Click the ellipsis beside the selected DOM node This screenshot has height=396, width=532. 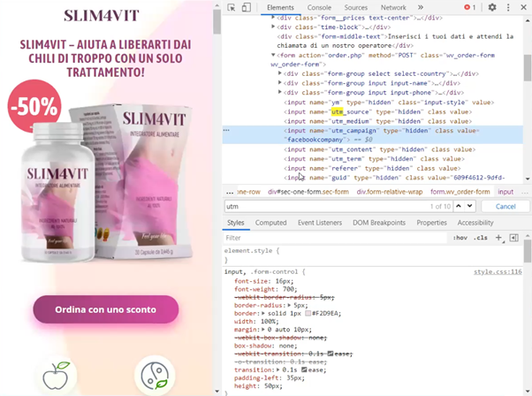226,130
